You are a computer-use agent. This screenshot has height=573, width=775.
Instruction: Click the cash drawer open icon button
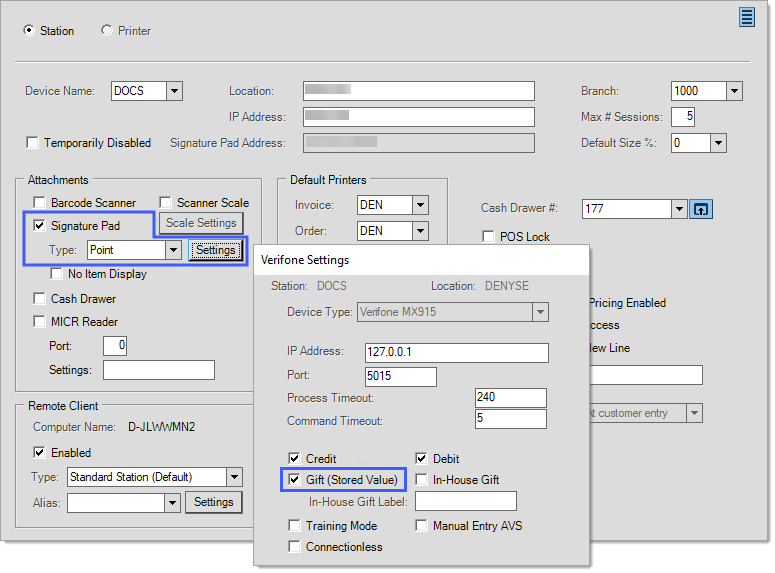[x=700, y=209]
